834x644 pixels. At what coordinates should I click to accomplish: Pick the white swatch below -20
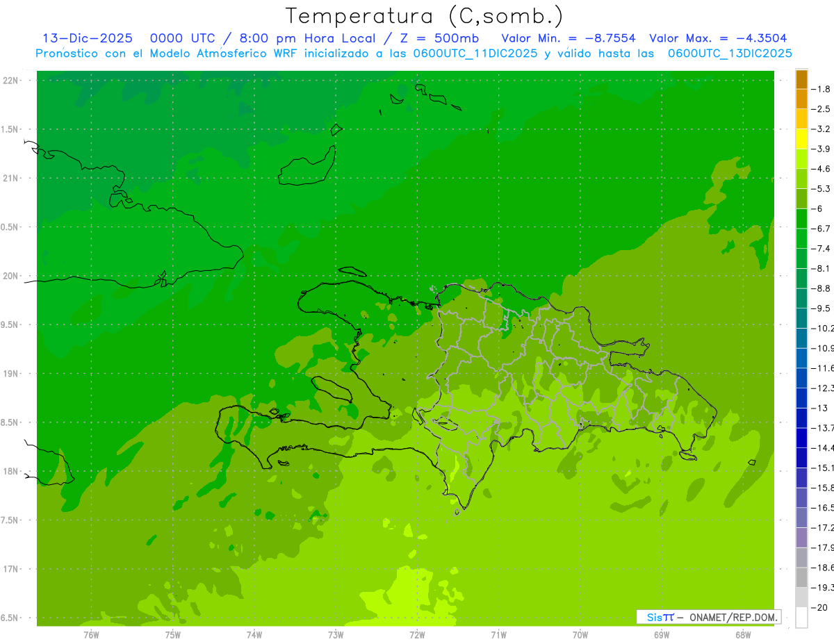(801, 618)
